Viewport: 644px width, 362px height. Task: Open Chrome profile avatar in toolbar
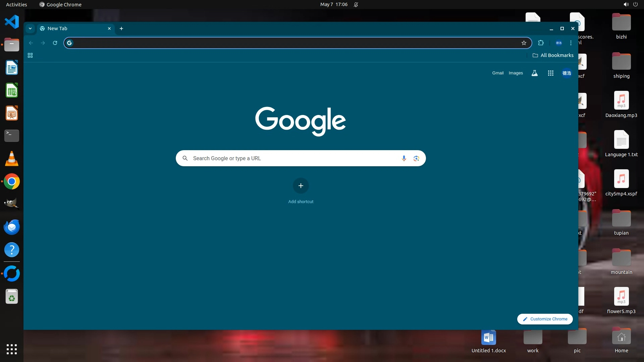point(558,43)
